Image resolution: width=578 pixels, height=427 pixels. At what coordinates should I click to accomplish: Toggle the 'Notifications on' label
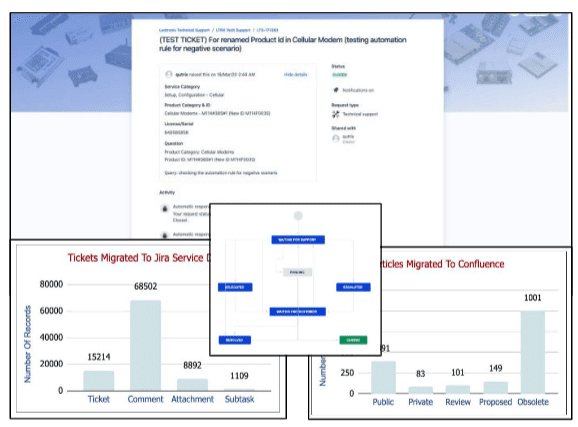(358, 90)
